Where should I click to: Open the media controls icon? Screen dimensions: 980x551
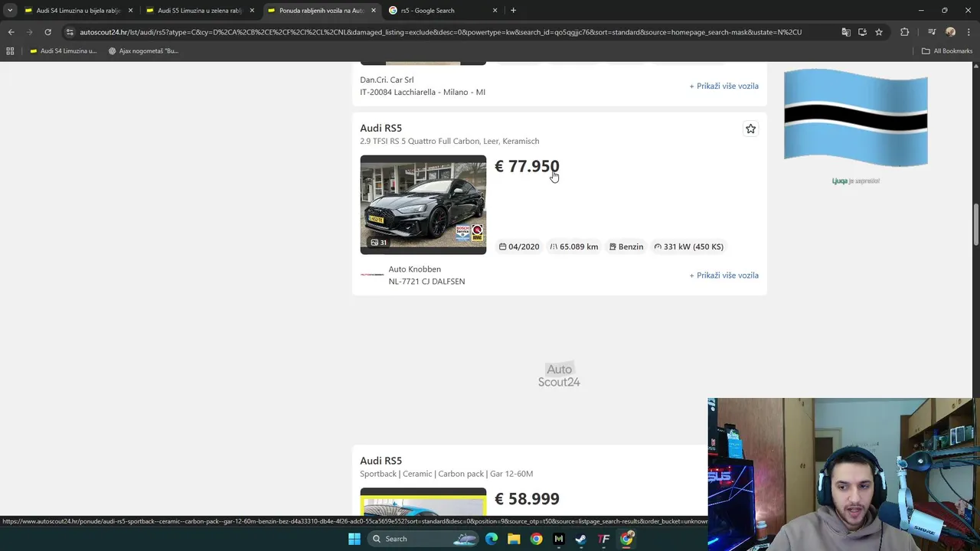click(932, 32)
